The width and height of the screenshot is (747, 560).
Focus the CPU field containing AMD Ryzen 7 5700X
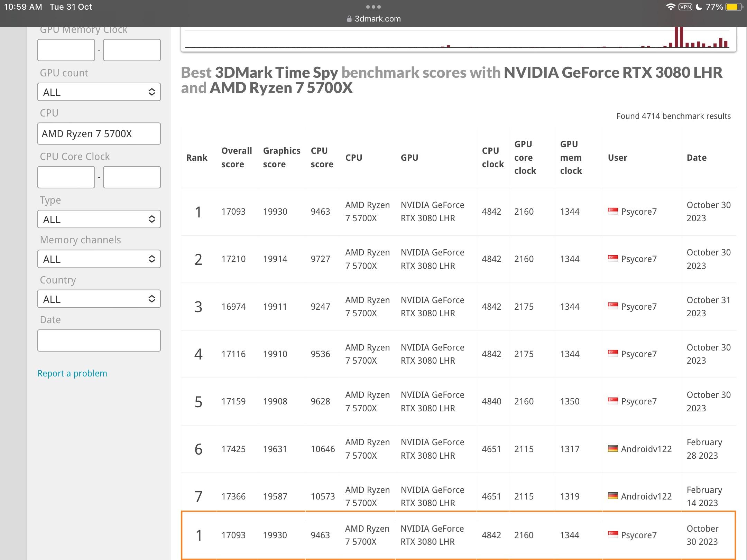[99, 134]
